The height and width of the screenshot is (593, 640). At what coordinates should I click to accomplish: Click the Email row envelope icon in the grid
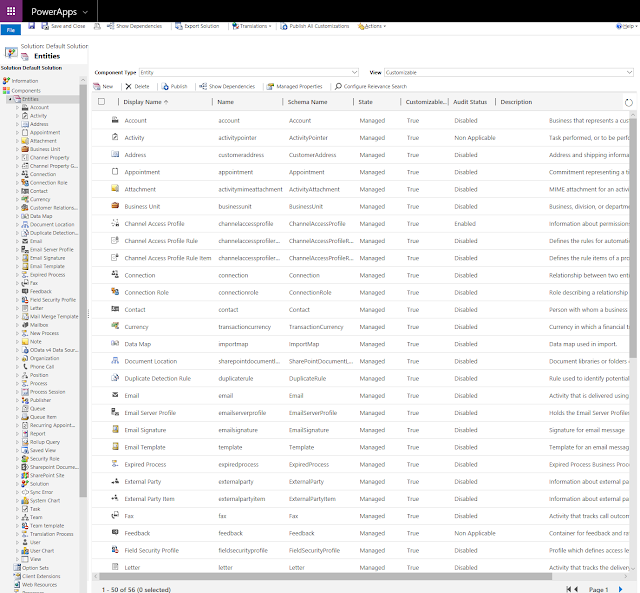coord(115,395)
